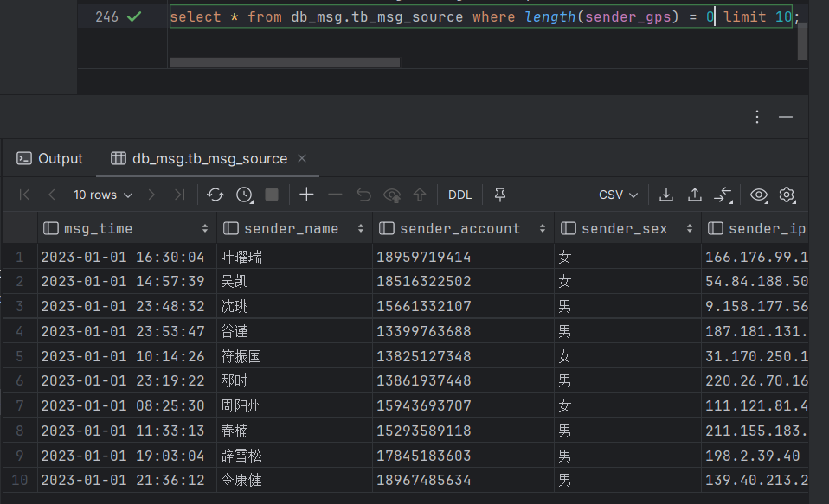Sort by sender_sex column
Image resolution: width=829 pixels, height=504 pixels.
tap(690, 229)
